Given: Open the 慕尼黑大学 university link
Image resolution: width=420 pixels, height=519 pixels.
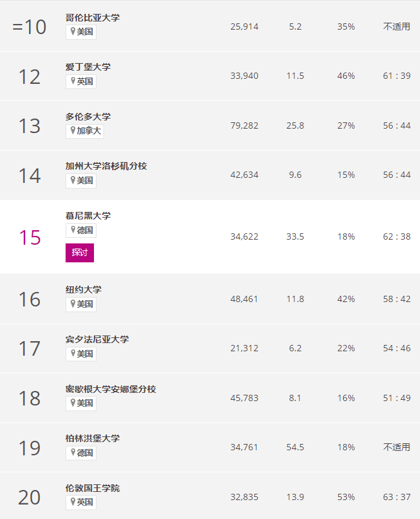Looking at the screenshot, I should pos(88,216).
